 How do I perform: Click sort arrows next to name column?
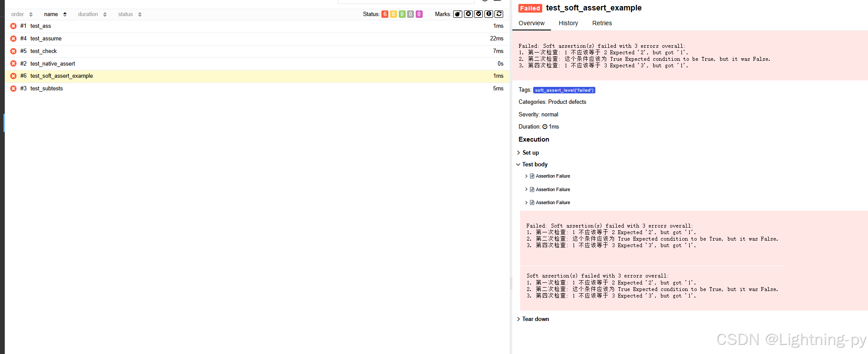point(65,14)
